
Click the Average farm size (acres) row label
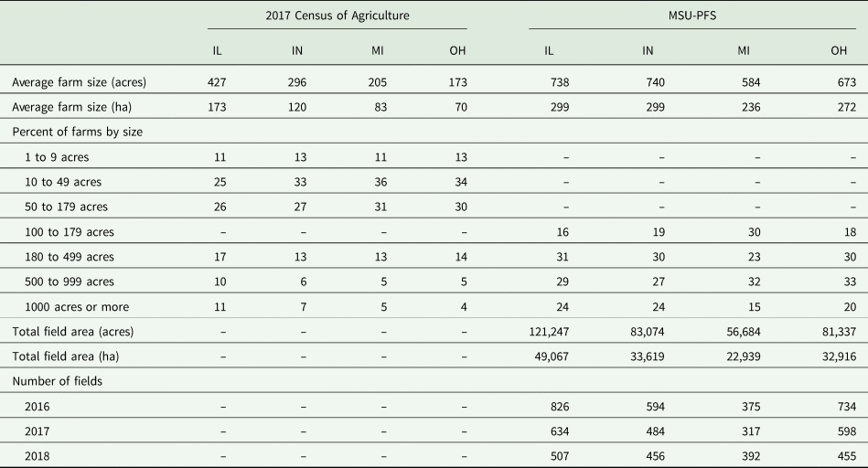[80, 82]
